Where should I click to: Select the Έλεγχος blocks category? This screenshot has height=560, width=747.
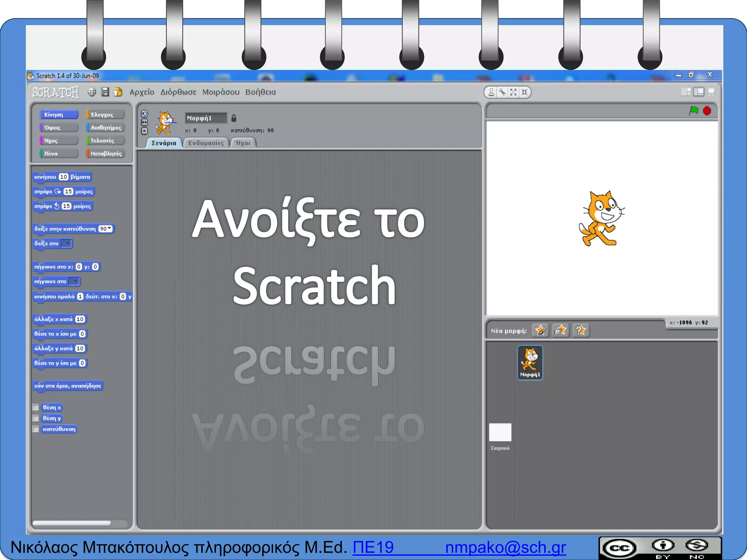coord(105,114)
